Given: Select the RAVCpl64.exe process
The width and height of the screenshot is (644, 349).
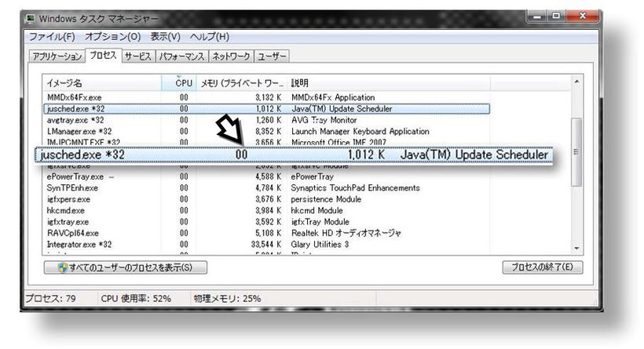Looking at the screenshot, I should click(266, 233).
